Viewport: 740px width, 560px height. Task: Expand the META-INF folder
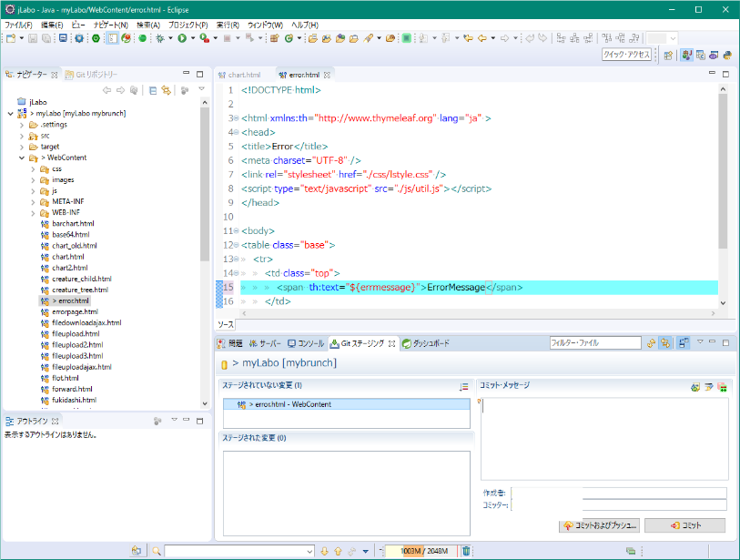33,202
